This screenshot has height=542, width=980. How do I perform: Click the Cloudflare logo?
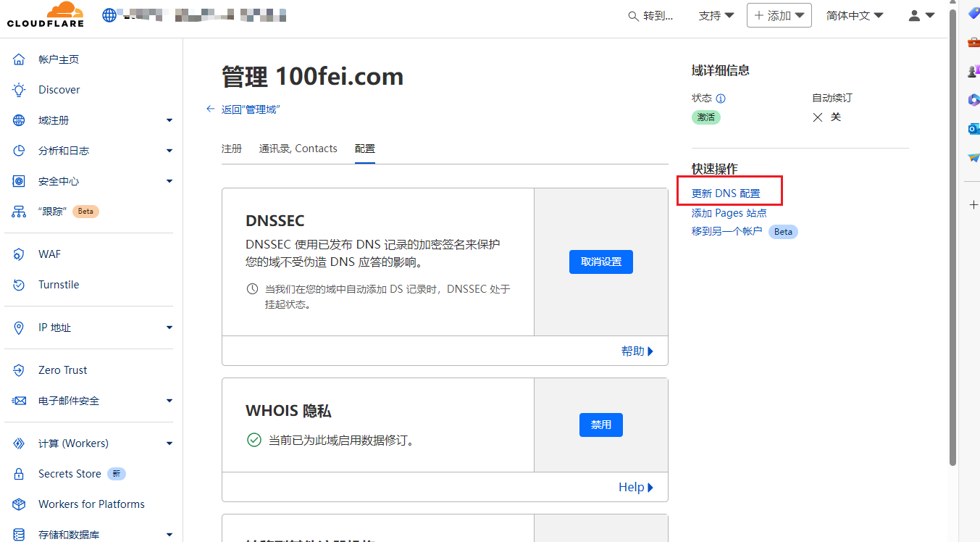tap(46, 14)
